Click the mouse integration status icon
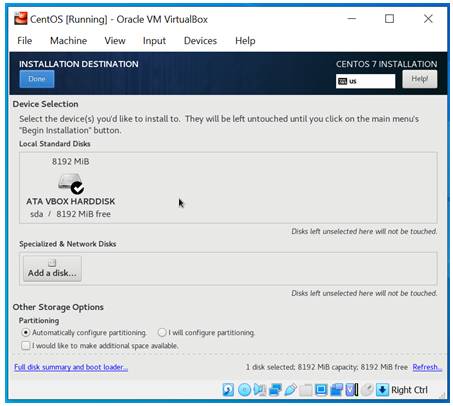 click(x=367, y=390)
